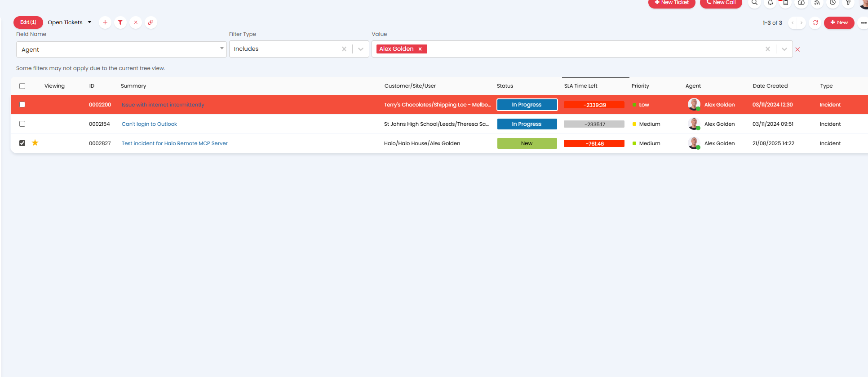This screenshot has height=377, width=868.
Task: Click the plus icon next to Open Tickets
Action: 105,22
